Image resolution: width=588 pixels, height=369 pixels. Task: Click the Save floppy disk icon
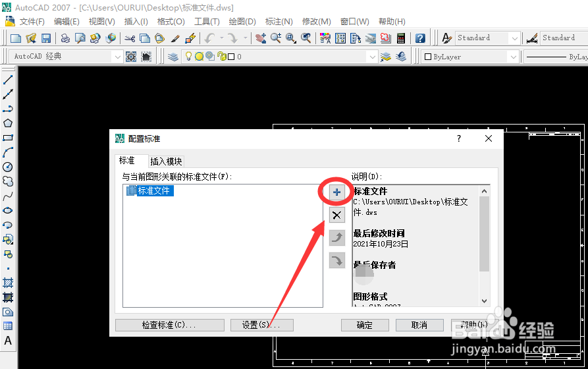pos(46,38)
